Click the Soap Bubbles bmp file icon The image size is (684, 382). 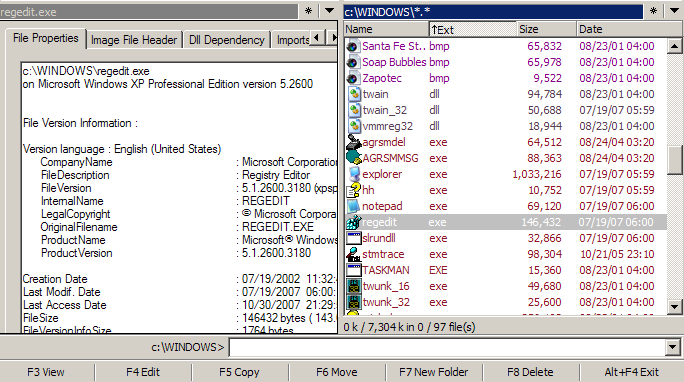[x=353, y=62]
